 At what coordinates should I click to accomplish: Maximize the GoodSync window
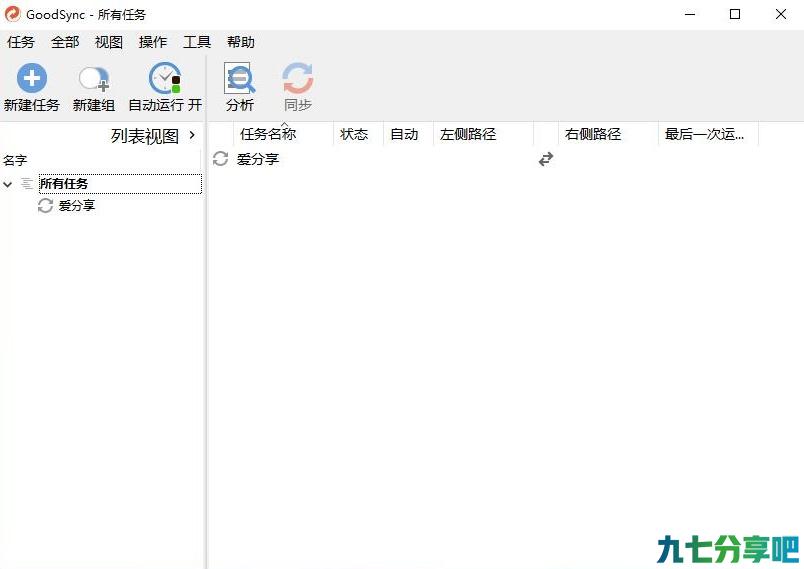(735, 14)
